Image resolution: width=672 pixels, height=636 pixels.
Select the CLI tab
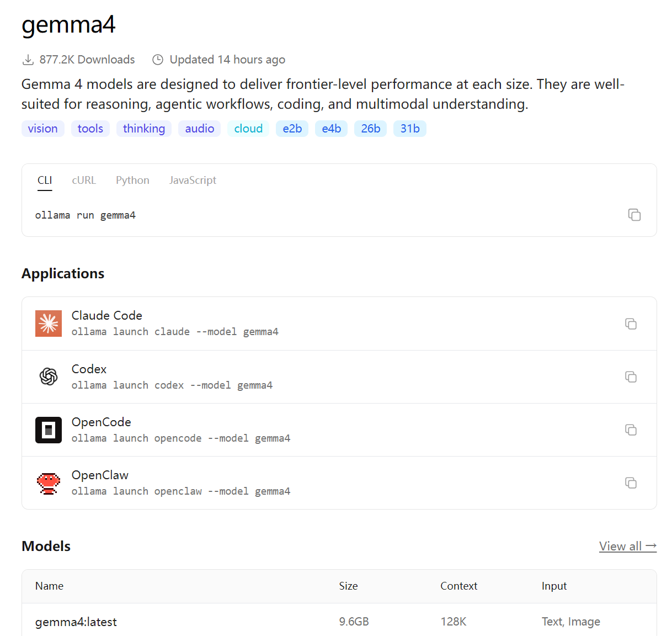pyautogui.click(x=45, y=180)
